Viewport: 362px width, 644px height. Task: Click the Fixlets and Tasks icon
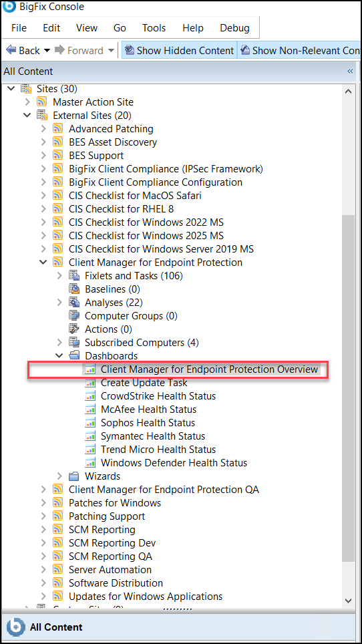click(74, 276)
